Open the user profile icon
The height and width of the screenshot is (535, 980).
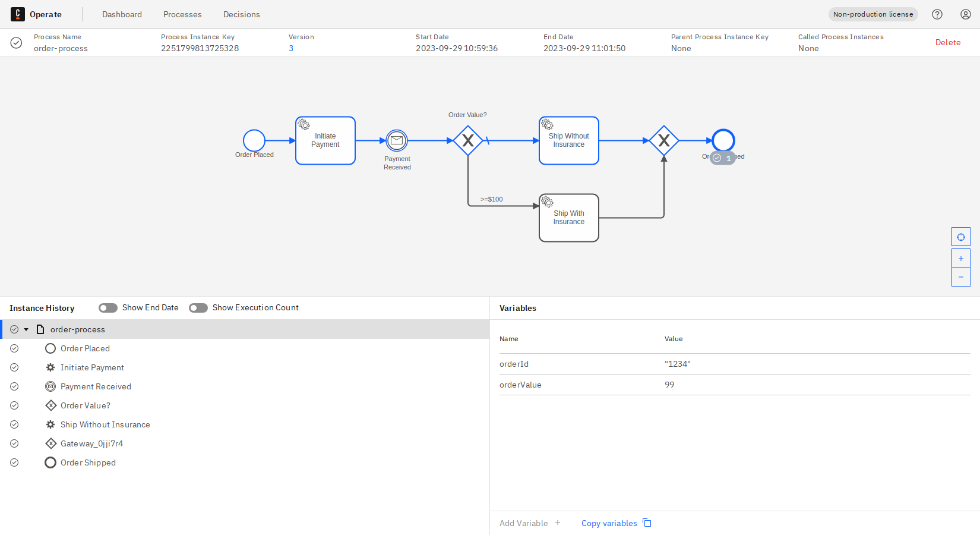point(965,14)
